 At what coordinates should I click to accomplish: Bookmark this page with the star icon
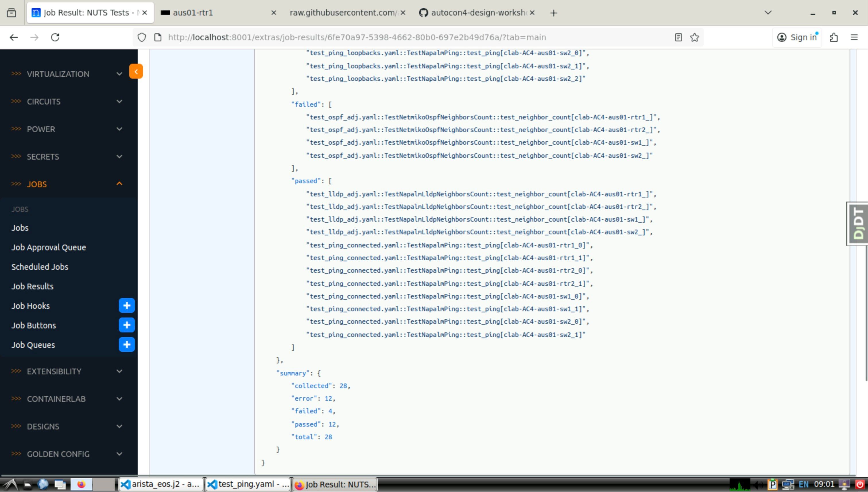694,37
